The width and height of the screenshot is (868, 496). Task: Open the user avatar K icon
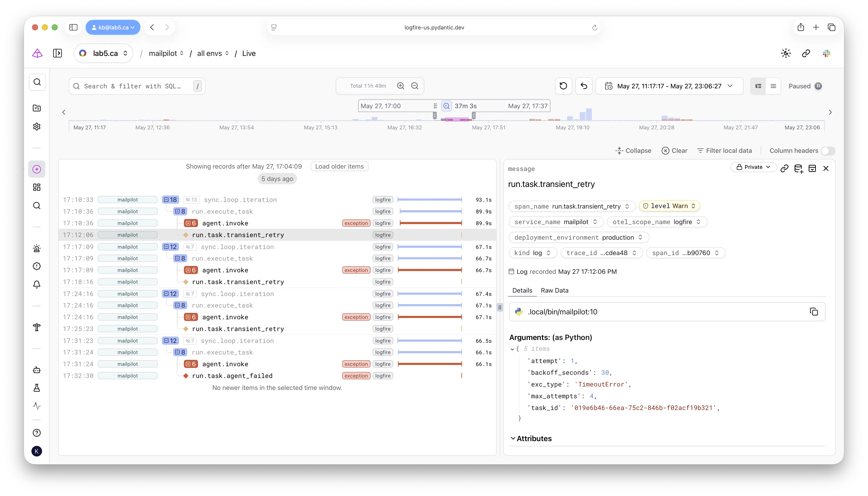pyautogui.click(x=37, y=451)
